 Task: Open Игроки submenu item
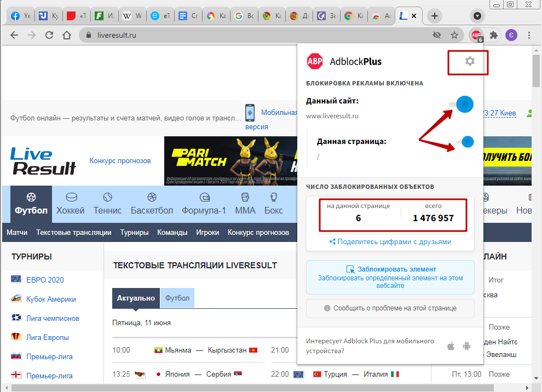(207, 232)
